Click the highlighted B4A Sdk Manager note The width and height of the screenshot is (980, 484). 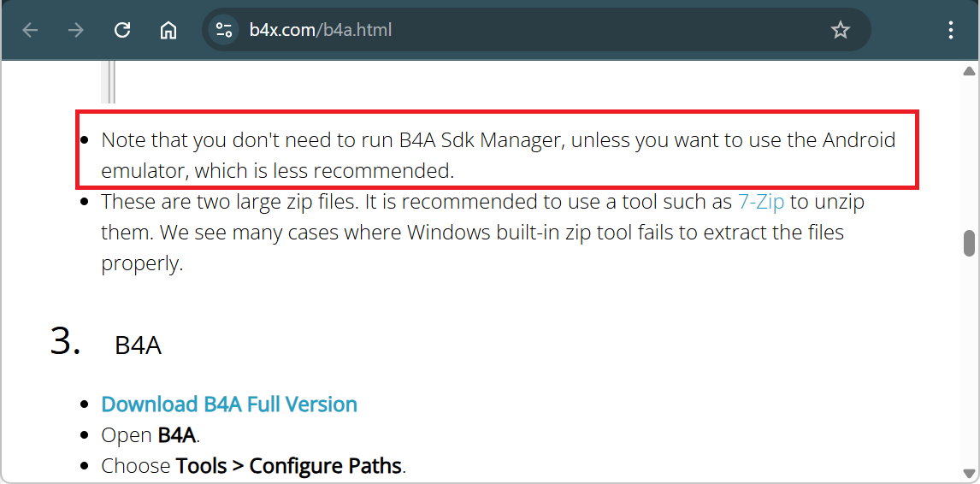point(498,155)
